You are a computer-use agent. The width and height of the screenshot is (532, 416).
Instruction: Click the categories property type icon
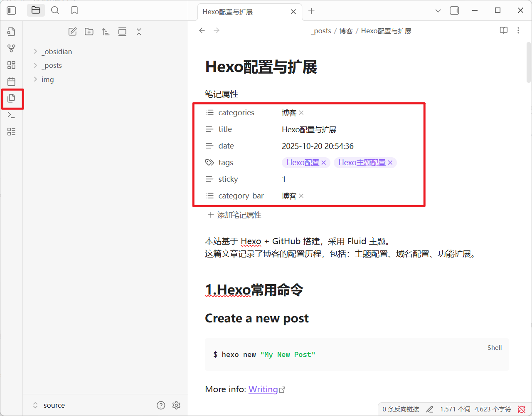[x=209, y=113]
